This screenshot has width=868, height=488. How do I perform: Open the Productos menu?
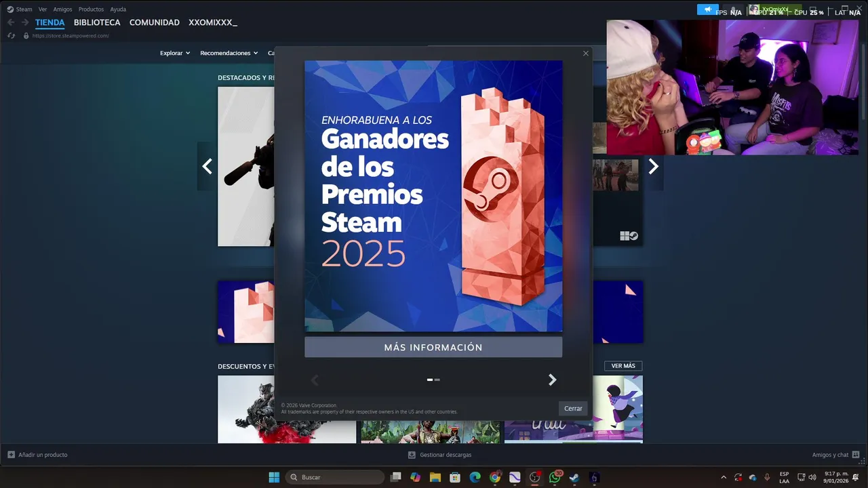tap(91, 9)
